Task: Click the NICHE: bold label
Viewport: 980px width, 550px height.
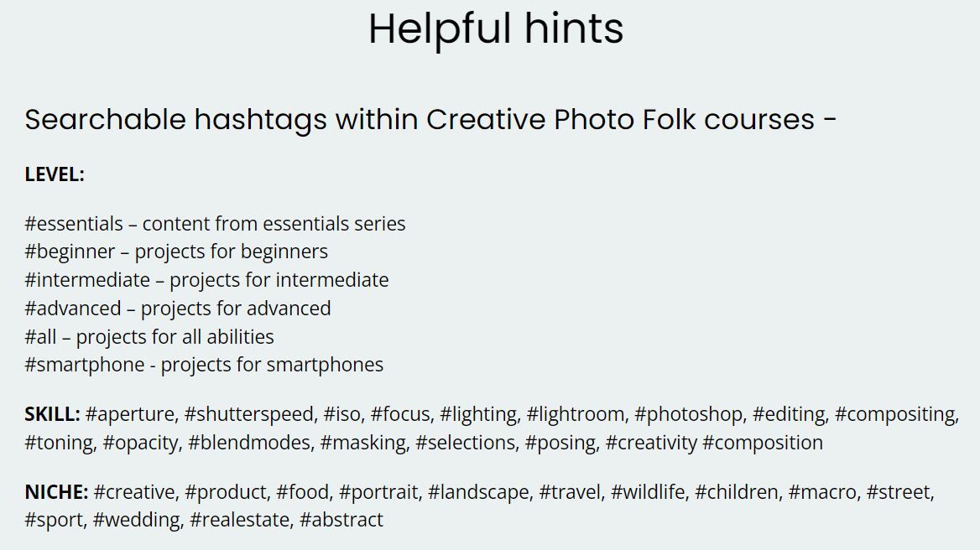Action: coord(56,492)
